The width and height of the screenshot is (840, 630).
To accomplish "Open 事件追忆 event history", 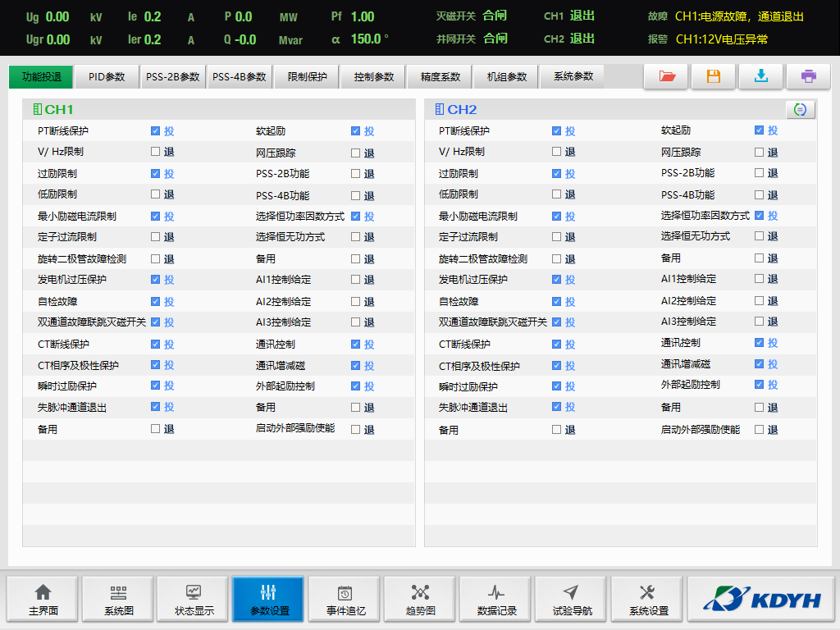I will [345, 600].
